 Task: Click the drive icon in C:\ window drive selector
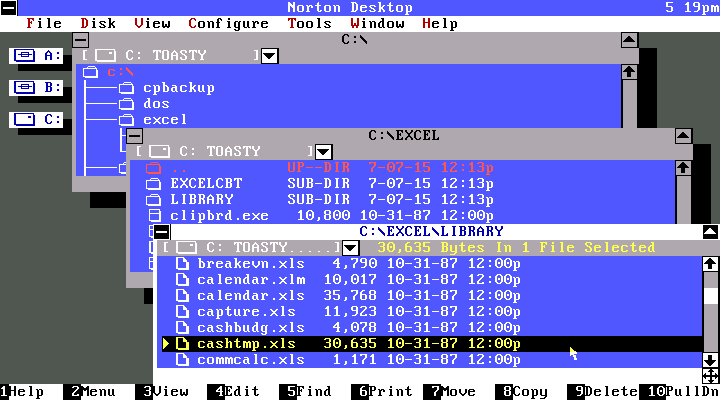click(105, 56)
